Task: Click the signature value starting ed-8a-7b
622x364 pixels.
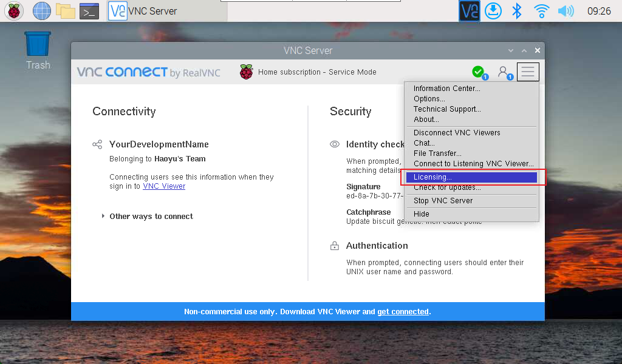Action: (x=375, y=196)
